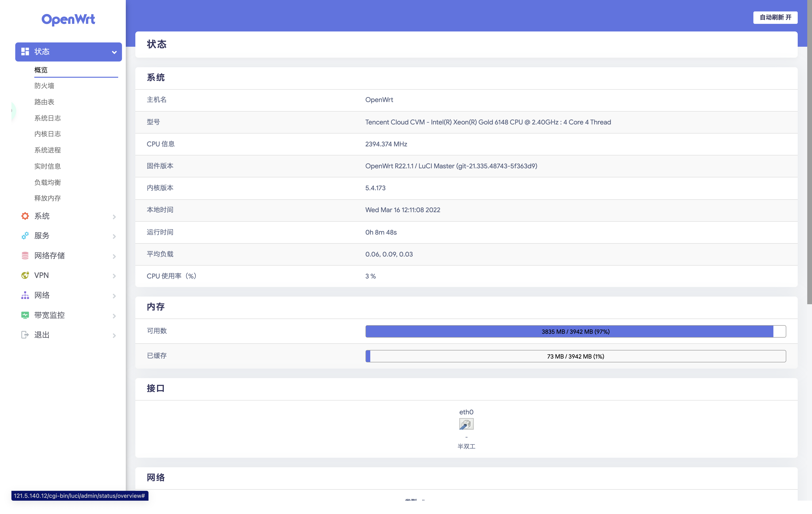The height and width of the screenshot is (514, 812).
Task: Select the 概览 submenu item
Action: coord(41,70)
